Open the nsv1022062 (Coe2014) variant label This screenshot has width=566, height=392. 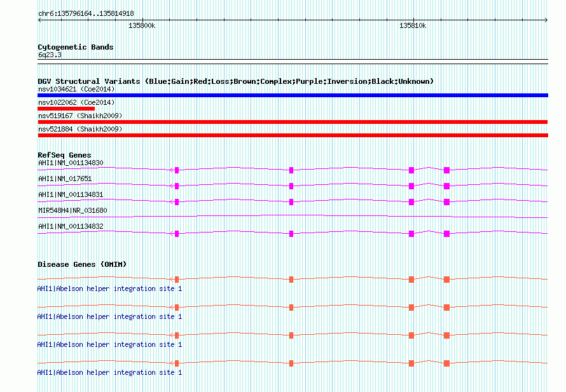coord(76,102)
